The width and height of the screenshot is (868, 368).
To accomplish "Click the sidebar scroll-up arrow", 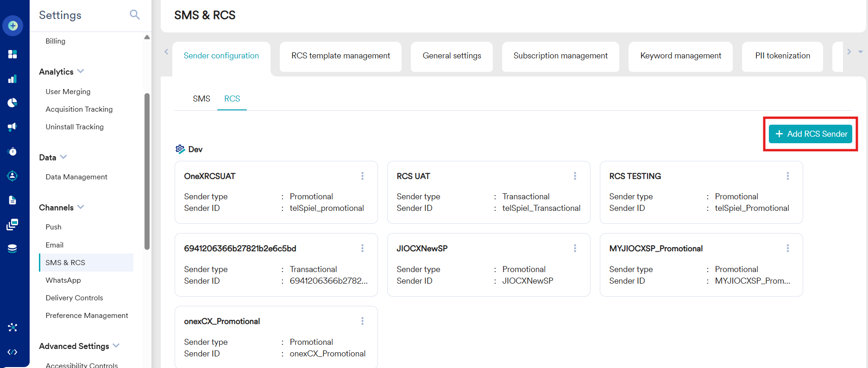I will (147, 37).
